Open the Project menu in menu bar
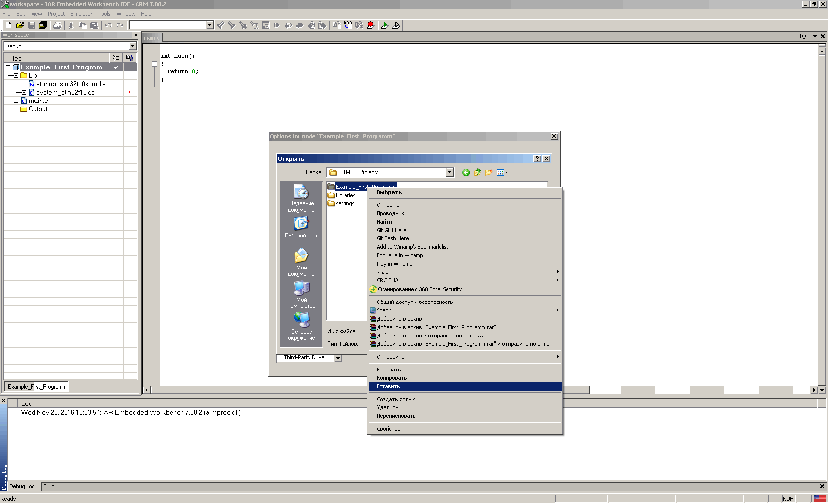Image resolution: width=828 pixels, height=504 pixels. tap(56, 14)
